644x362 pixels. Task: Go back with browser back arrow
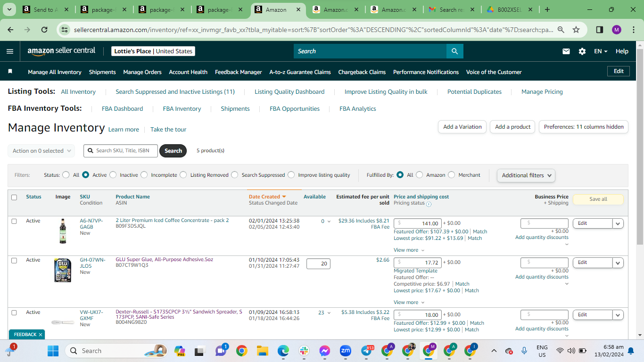point(10,30)
